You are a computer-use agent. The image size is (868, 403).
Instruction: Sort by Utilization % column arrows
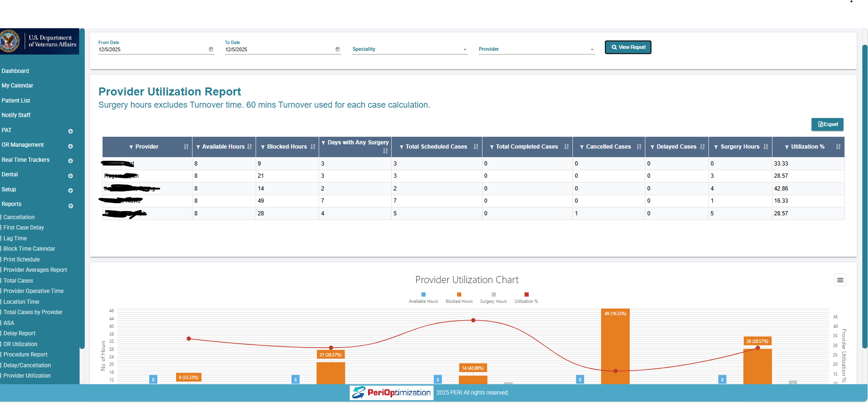pos(838,147)
